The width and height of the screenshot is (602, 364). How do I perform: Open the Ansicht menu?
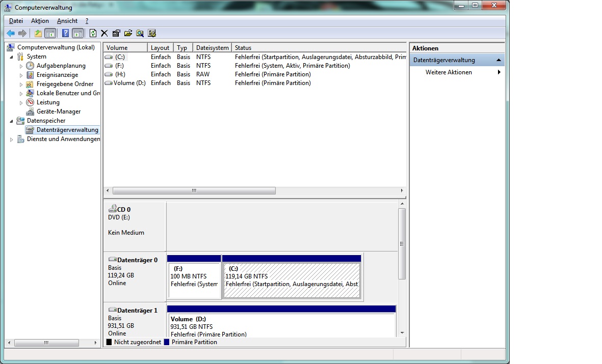tap(67, 21)
